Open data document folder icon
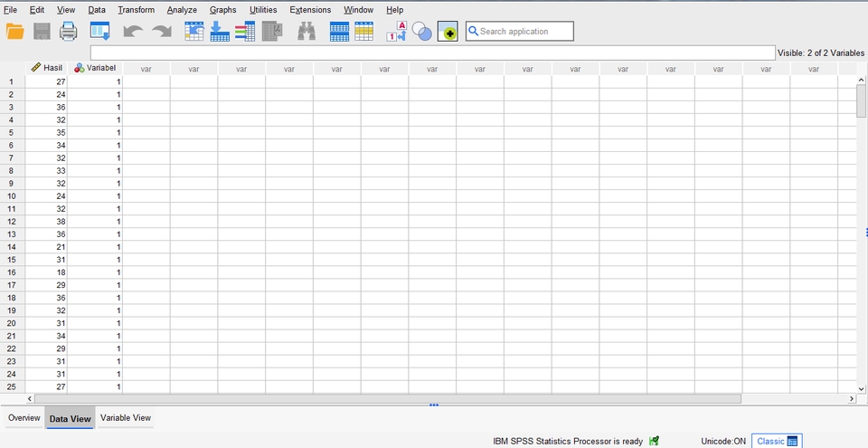868x448 pixels. pyautogui.click(x=15, y=31)
